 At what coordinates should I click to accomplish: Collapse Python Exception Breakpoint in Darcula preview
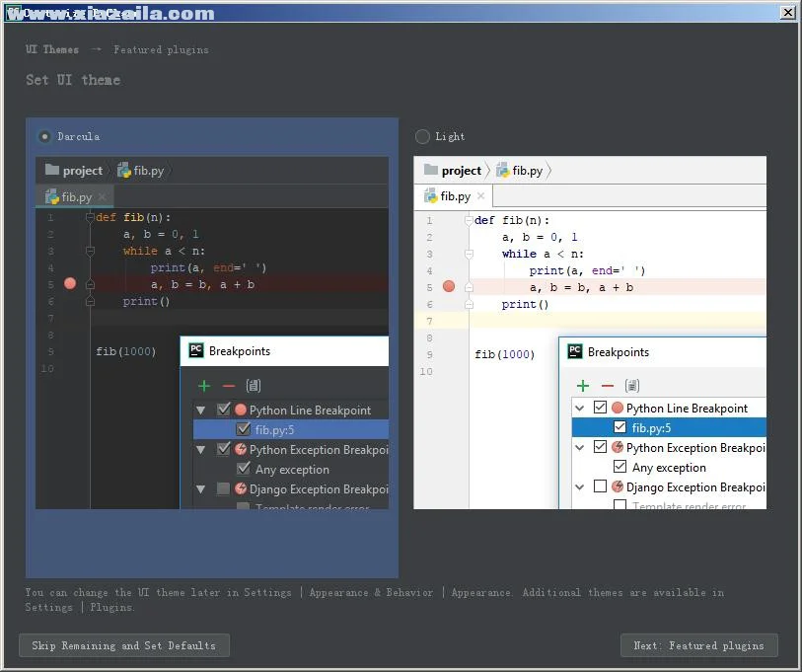click(201, 449)
